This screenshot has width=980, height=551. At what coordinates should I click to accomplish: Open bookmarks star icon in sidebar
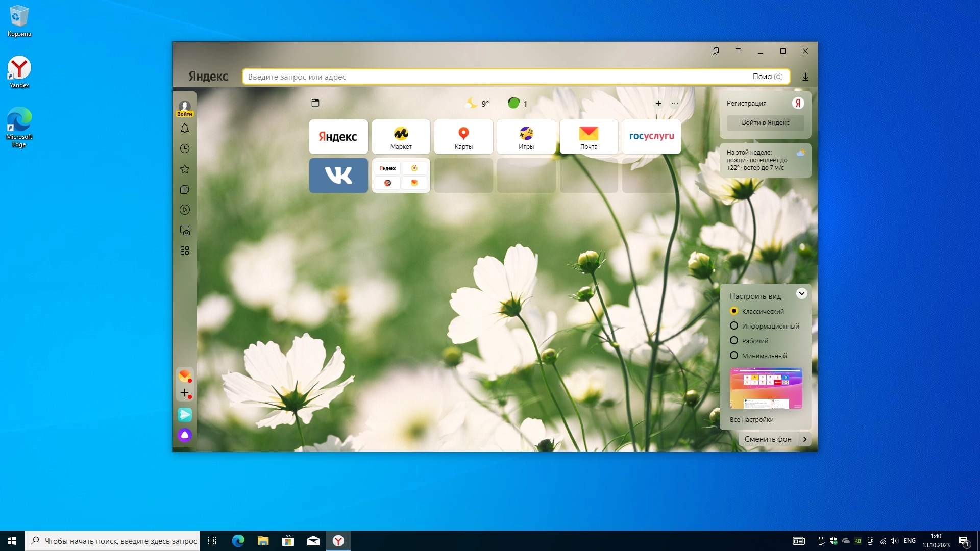185,169
